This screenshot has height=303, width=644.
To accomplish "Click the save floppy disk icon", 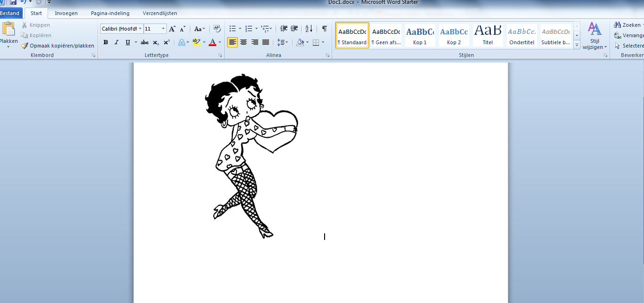I will [x=13, y=2].
